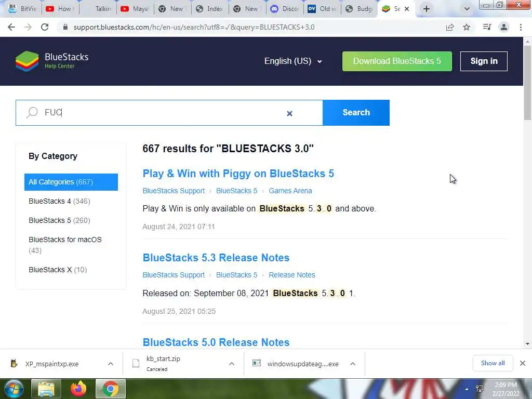The height and width of the screenshot is (399, 532).
Task: Switch to the Budg tab
Action: [359, 9]
